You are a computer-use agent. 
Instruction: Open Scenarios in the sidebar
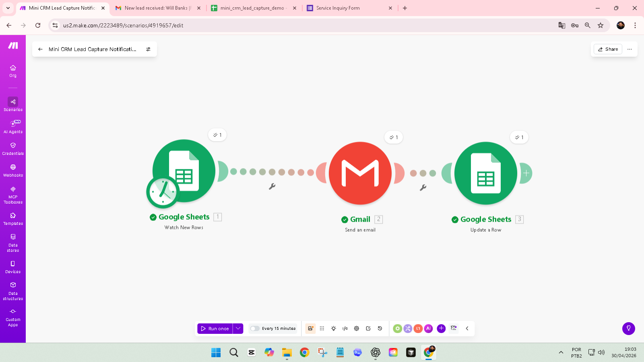pyautogui.click(x=13, y=105)
